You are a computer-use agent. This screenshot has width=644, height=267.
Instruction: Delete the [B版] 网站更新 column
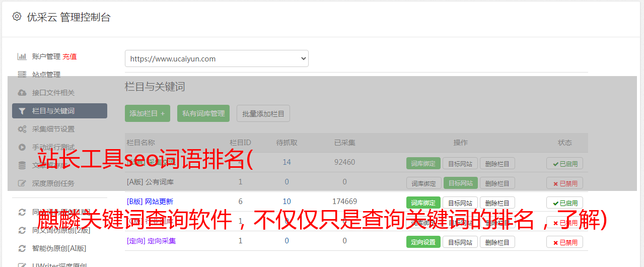(497, 203)
